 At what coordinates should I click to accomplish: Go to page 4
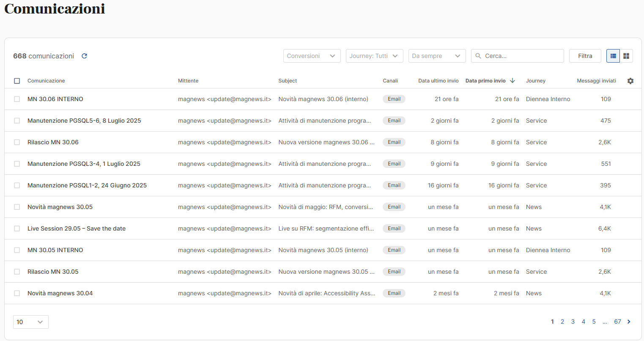pyautogui.click(x=584, y=322)
